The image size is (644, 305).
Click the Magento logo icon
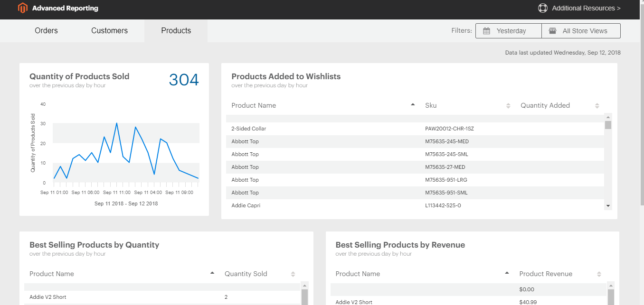(x=22, y=8)
